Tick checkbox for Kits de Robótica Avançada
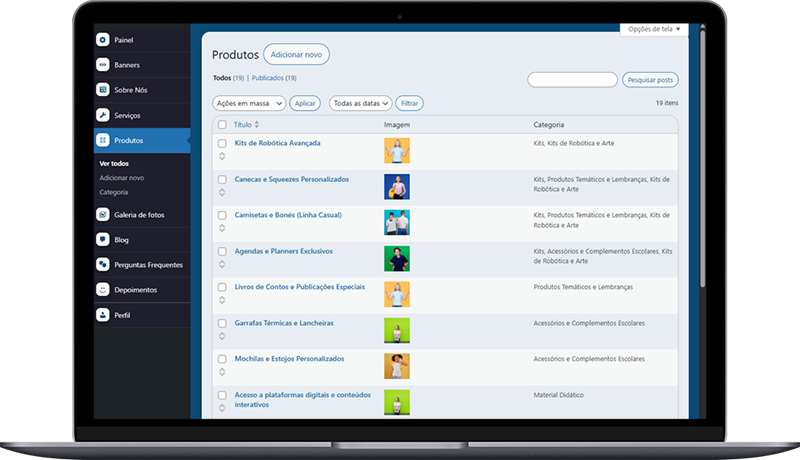Viewport: 800px width, 460px height. (x=222, y=144)
